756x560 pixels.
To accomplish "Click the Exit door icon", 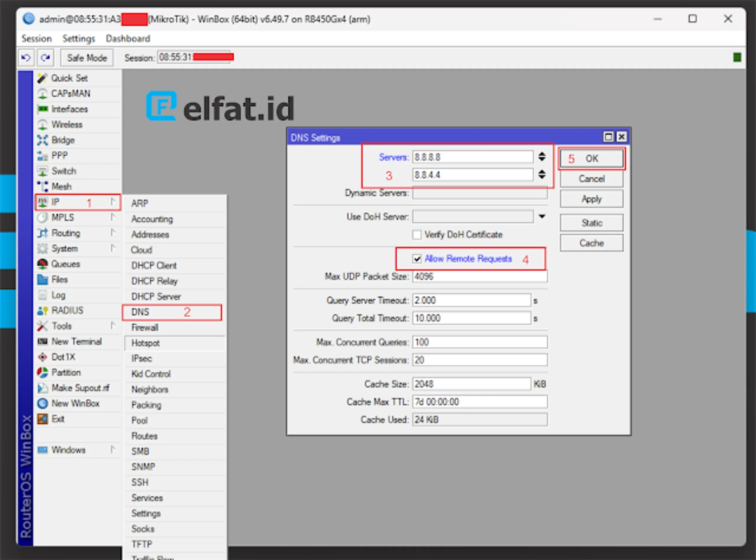I will (42, 419).
